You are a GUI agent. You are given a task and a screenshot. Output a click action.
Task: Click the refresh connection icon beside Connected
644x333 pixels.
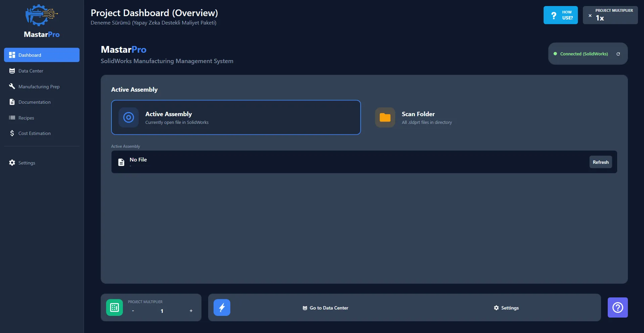coord(618,54)
